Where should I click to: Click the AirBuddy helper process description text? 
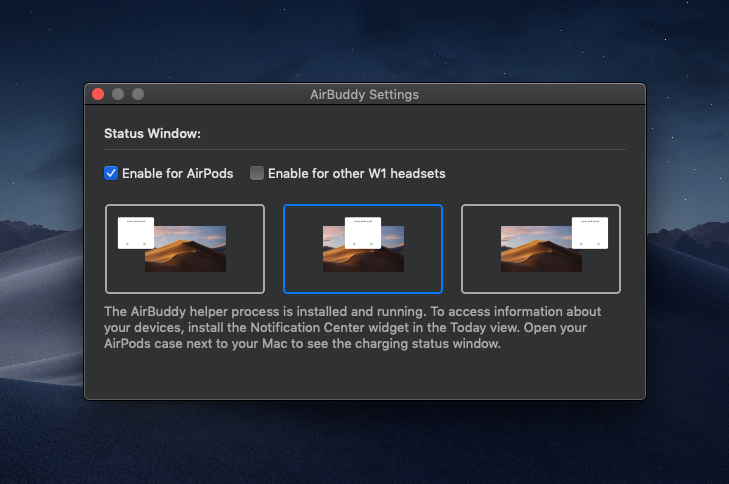point(352,327)
